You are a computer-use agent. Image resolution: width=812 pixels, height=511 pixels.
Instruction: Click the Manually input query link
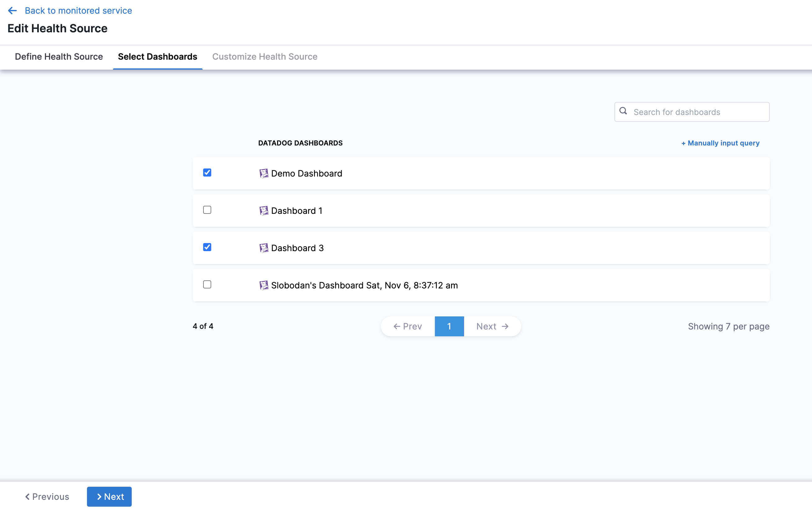point(720,143)
